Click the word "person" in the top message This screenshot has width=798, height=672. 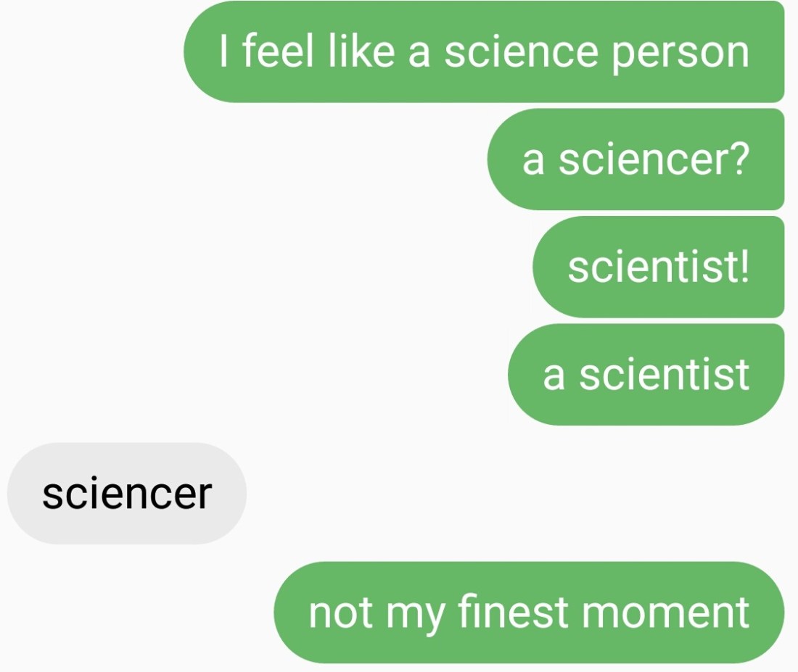(x=680, y=54)
